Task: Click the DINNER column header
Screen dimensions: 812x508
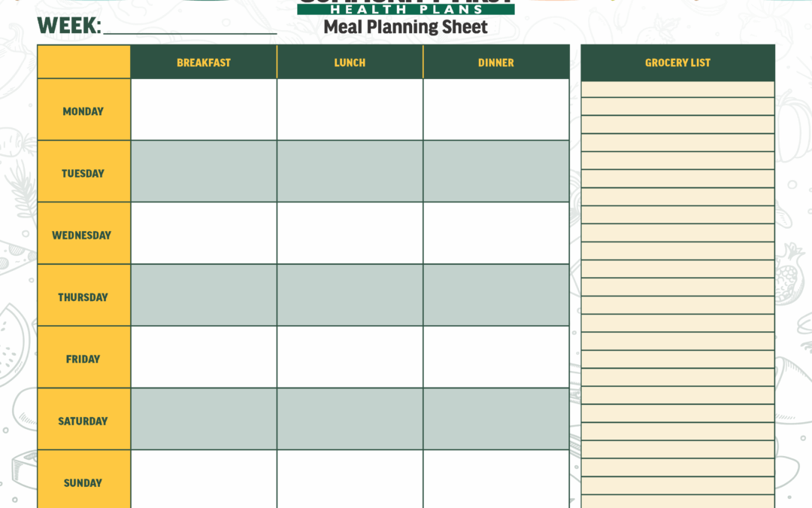Action: [x=495, y=62]
